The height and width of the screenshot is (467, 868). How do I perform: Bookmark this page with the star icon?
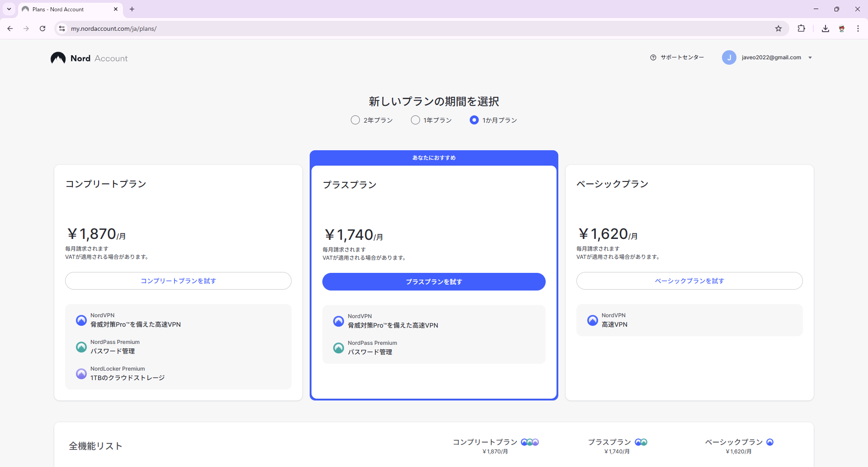tap(778, 29)
